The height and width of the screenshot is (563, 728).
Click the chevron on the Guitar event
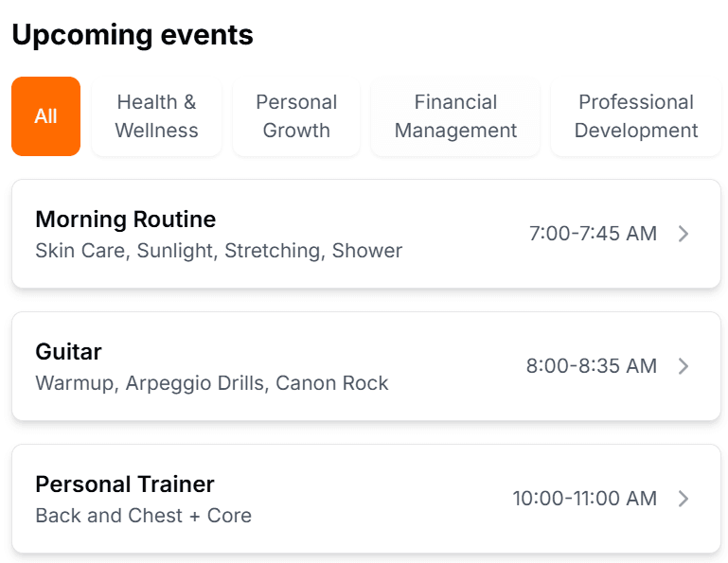click(684, 366)
